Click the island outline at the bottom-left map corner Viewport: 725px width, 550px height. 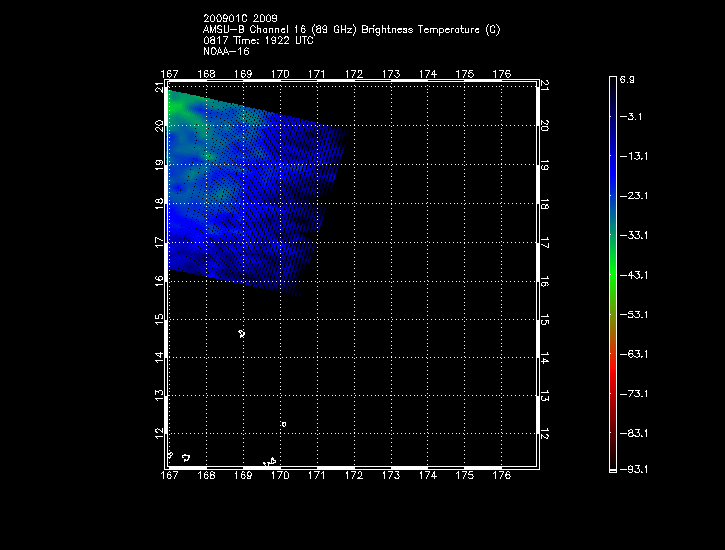click(171, 455)
